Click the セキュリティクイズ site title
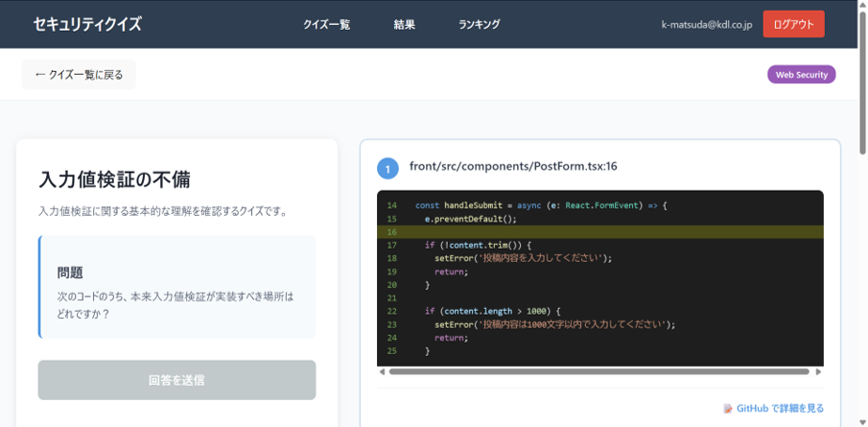This screenshot has height=427, width=868. [86, 25]
